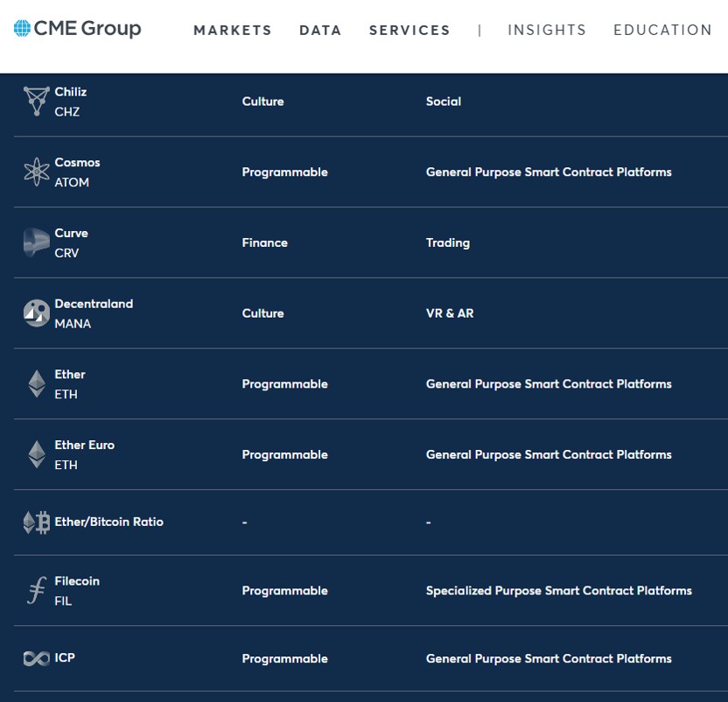
Task: Open the Education menu
Action: tap(662, 31)
